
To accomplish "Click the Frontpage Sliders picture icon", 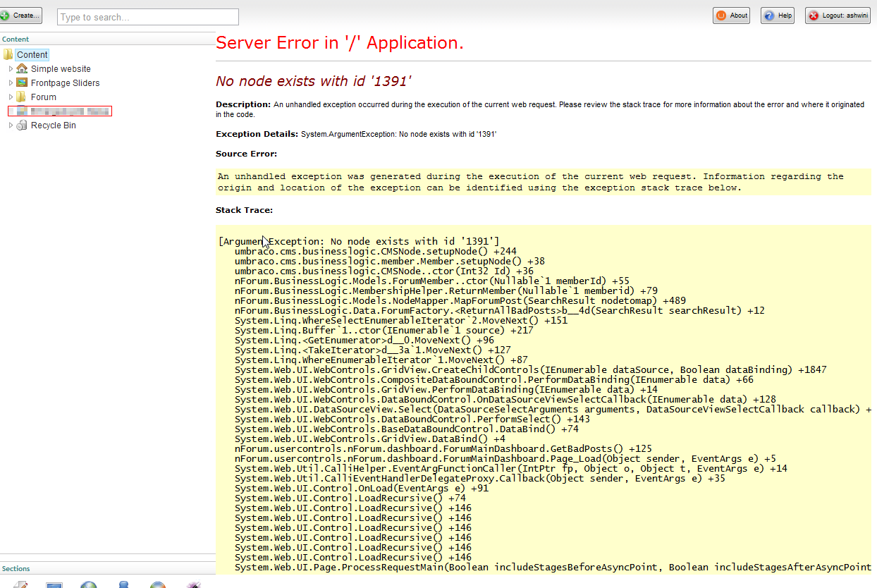I will pos(22,82).
